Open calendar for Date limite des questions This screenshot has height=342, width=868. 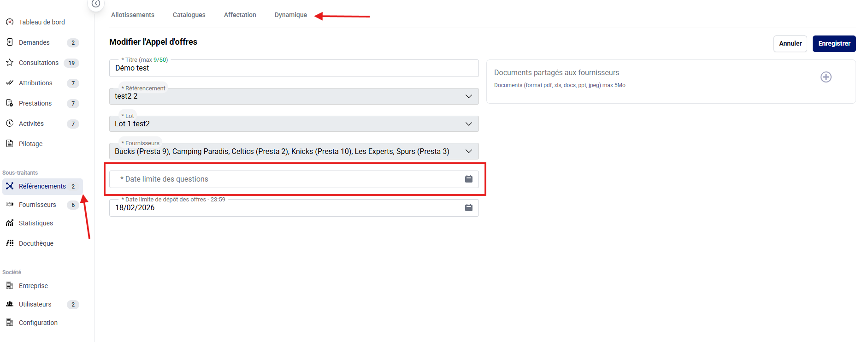468,179
